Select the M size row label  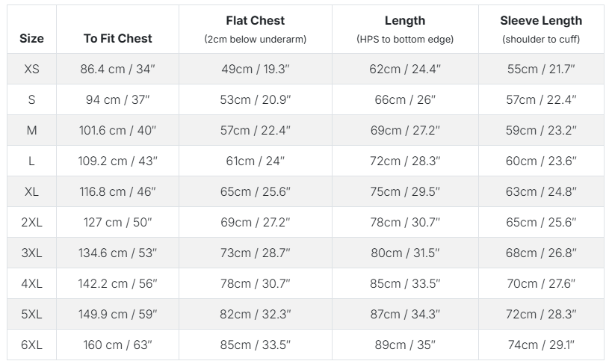(31, 130)
